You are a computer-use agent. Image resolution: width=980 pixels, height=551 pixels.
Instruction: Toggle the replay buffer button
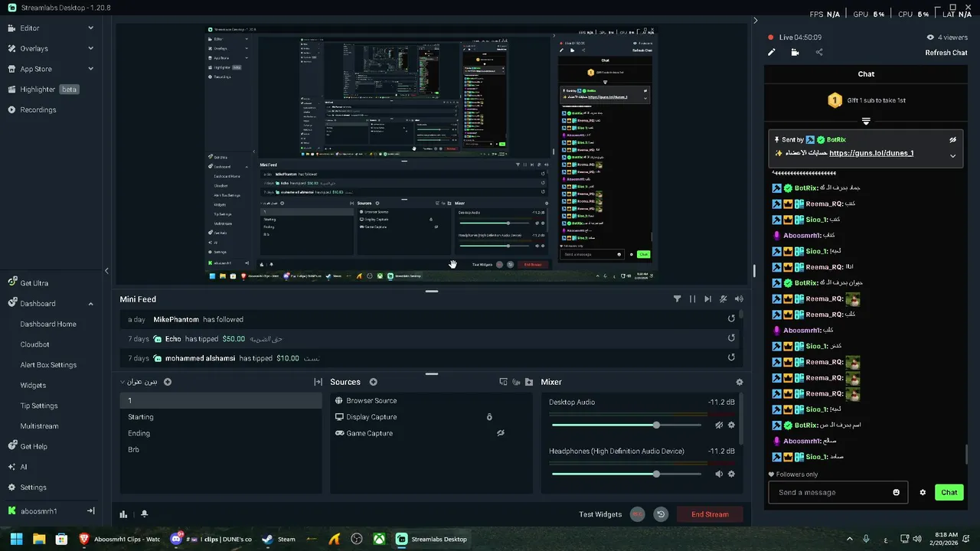click(661, 514)
